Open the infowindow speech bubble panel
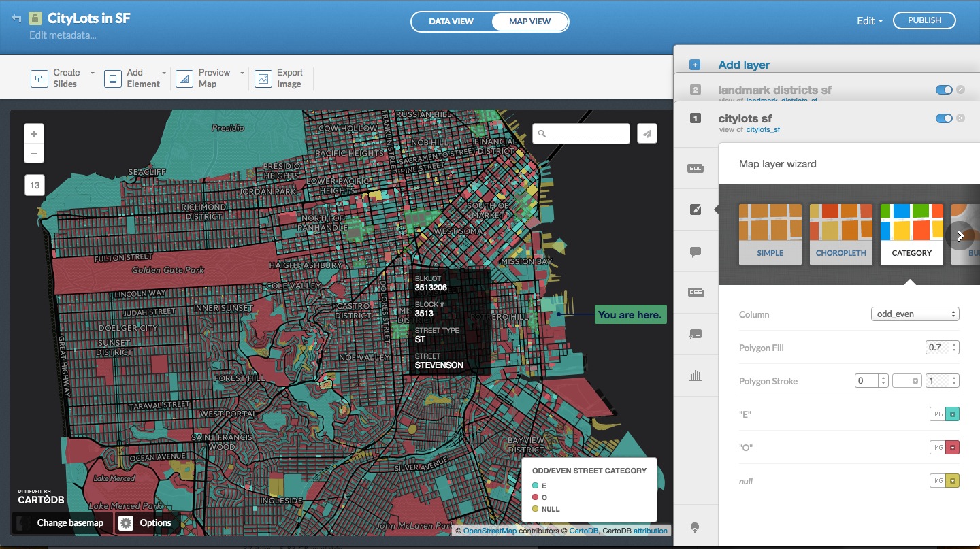Screen dimensions: 980x549 coord(695,252)
